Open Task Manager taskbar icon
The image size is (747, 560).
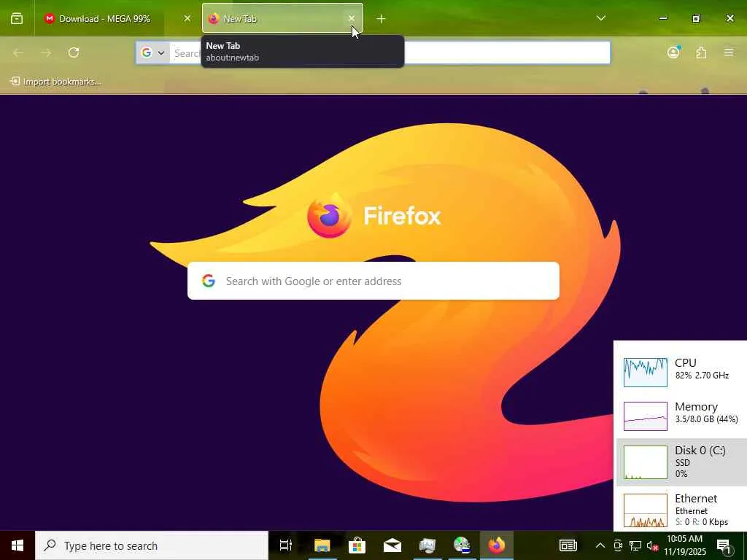click(x=427, y=545)
